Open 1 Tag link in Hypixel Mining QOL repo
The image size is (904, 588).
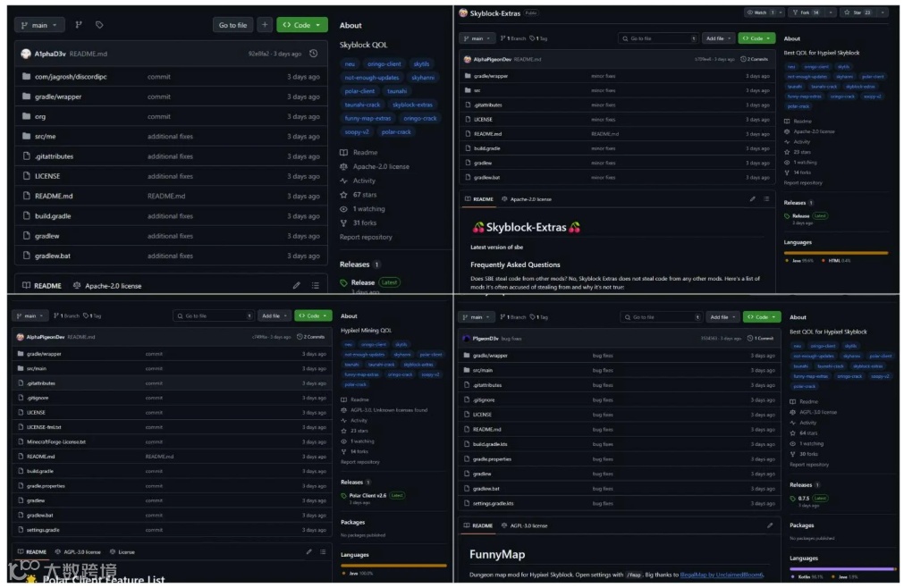[x=90, y=315]
